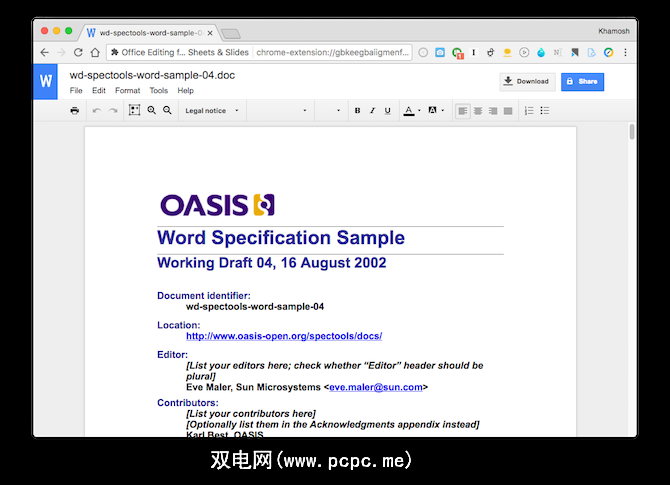Image resolution: width=670 pixels, height=485 pixels.
Task: Open a new browser tab
Action: pyautogui.click(x=231, y=34)
